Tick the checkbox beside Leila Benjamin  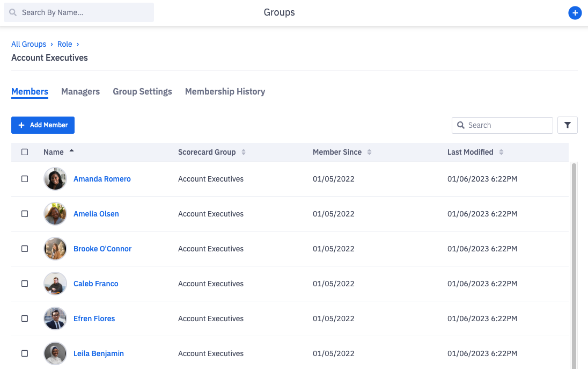pos(25,353)
